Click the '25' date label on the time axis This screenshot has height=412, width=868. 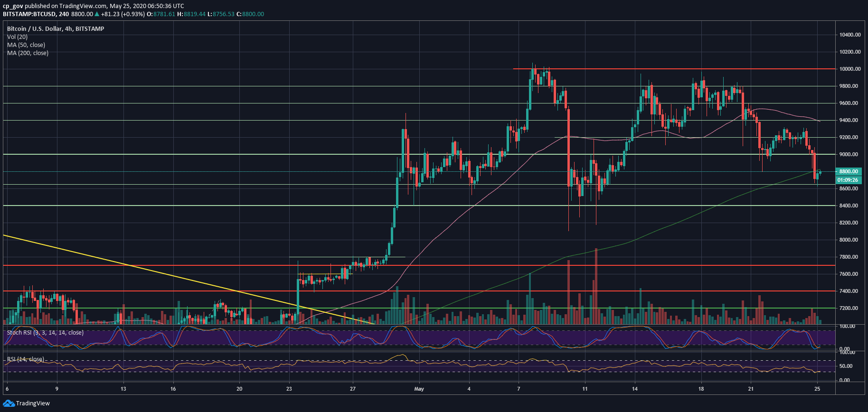[817, 389]
